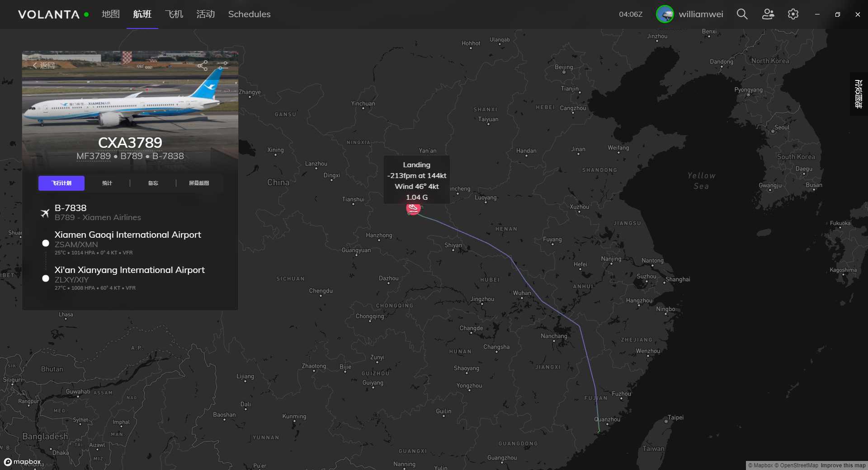Viewport: 868px width, 470px height.
Task: Minimize the Volanta window
Action: 817,14
